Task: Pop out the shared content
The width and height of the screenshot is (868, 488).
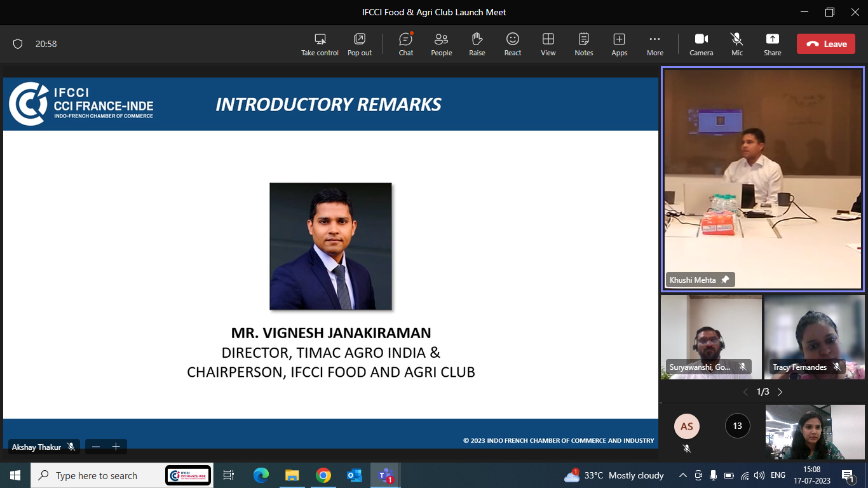Action: click(x=359, y=44)
